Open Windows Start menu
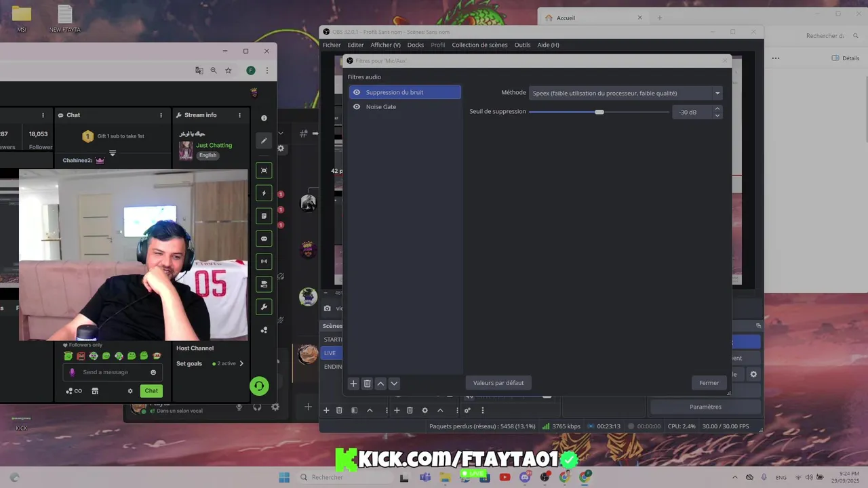 [x=283, y=477]
